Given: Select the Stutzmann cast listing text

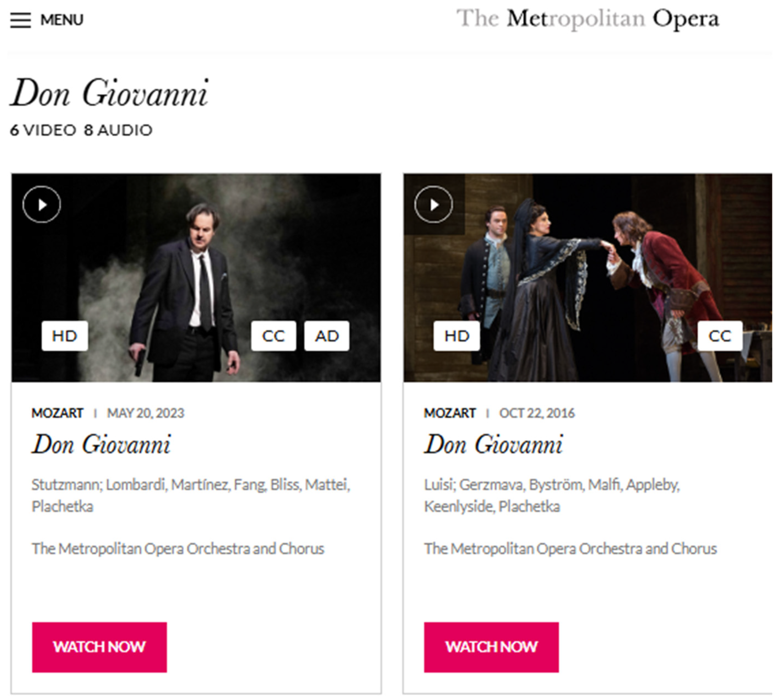Looking at the screenshot, I should click(190, 495).
